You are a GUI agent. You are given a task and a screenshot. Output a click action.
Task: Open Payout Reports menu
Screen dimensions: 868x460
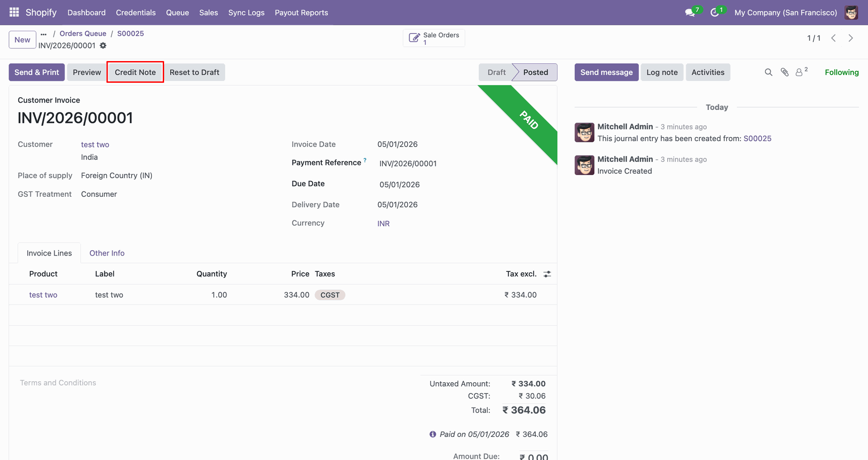[x=302, y=13]
